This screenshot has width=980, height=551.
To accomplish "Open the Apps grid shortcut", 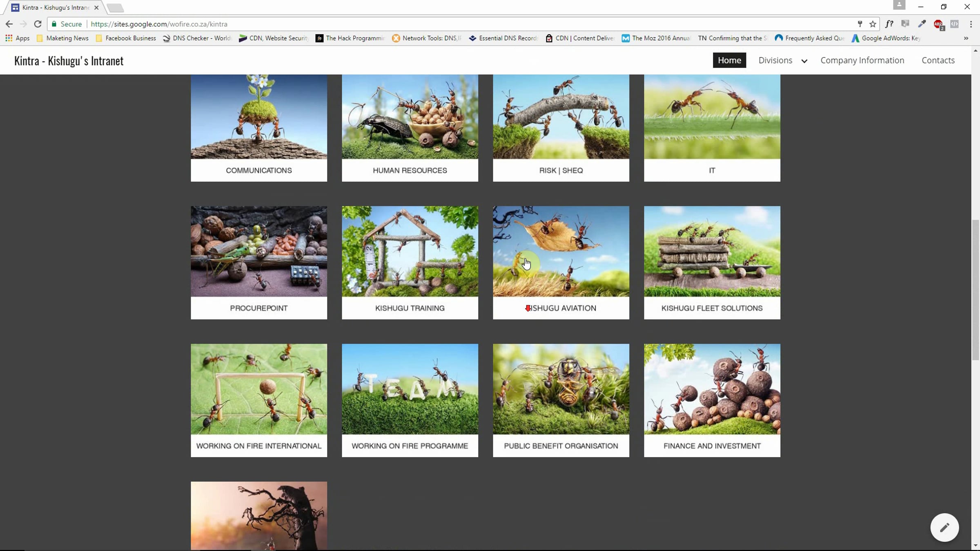I will pyautogui.click(x=17, y=38).
